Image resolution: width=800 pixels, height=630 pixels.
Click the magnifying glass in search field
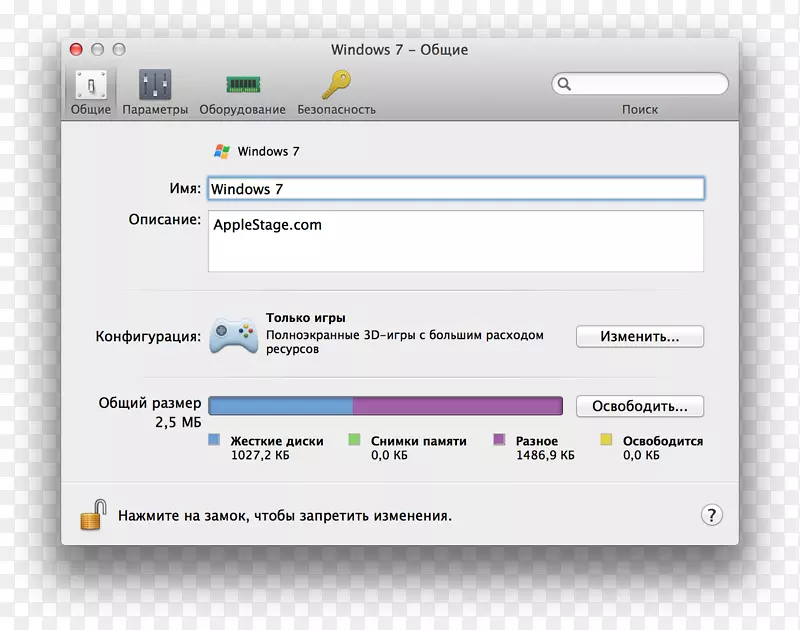pyautogui.click(x=565, y=84)
